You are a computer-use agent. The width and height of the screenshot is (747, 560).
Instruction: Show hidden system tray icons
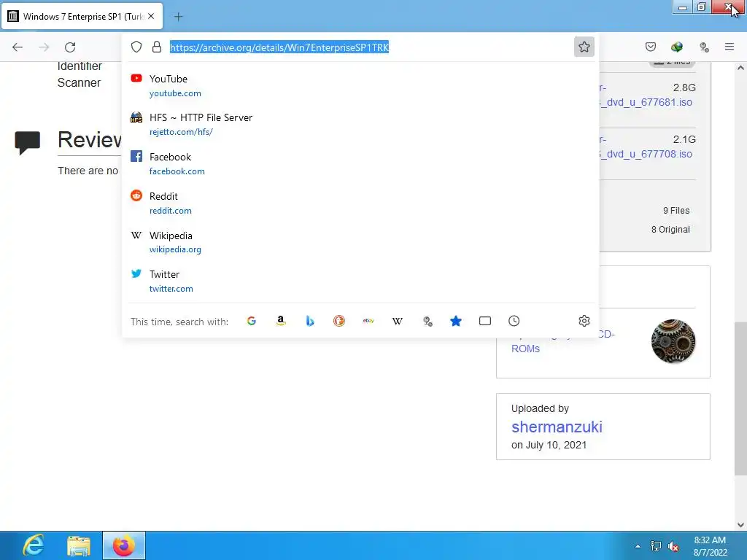point(638,546)
